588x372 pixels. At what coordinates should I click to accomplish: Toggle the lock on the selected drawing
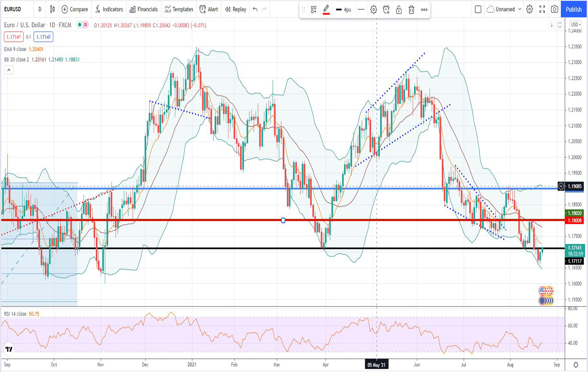point(399,10)
